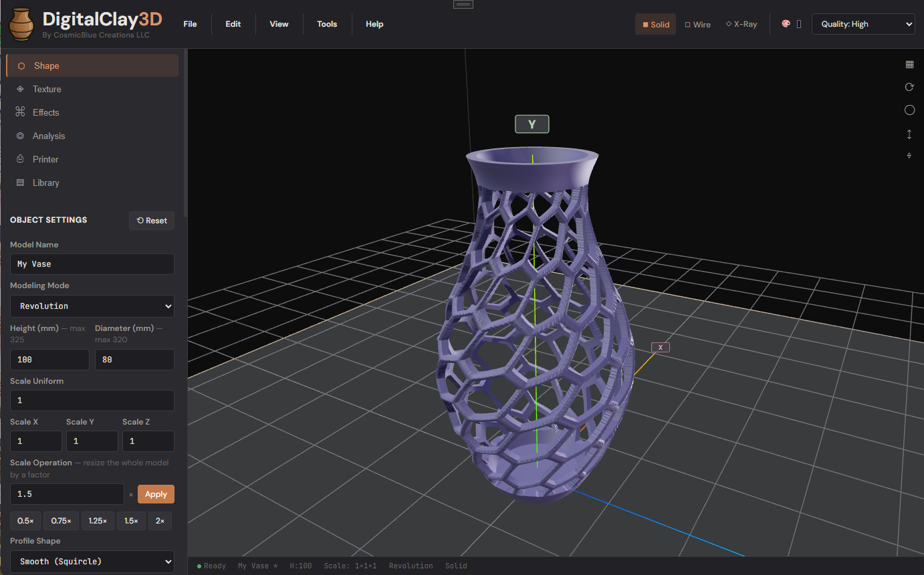The height and width of the screenshot is (575, 924).
Task: Choose the 2× scale preset
Action: coord(160,521)
